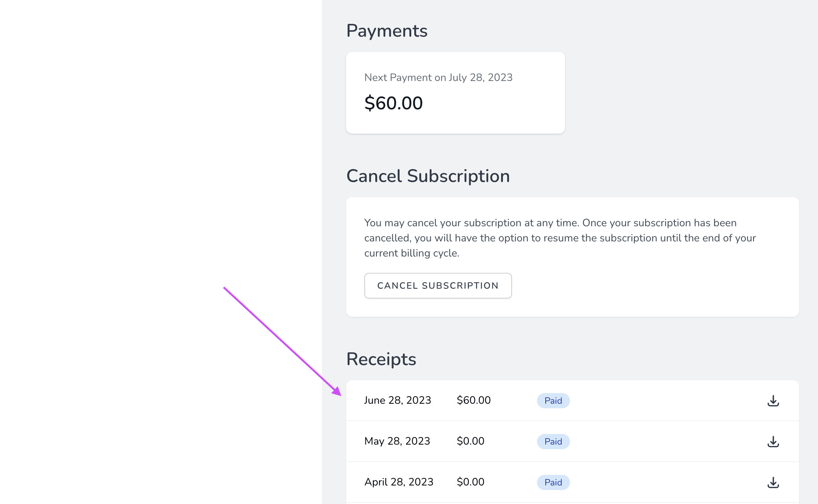Click the Cancel Subscription heading
The width and height of the screenshot is (818, 504).
tap(428, 176)
